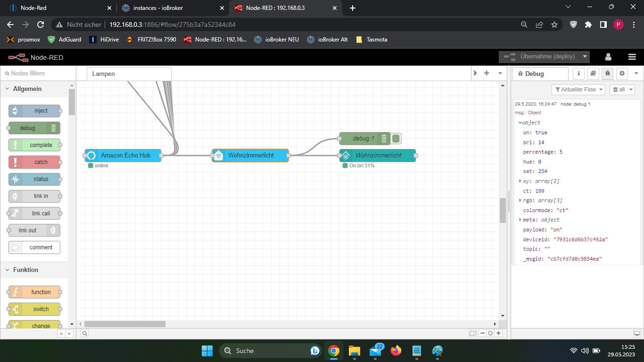Open clear options dropdown arrow

(631, 90)
